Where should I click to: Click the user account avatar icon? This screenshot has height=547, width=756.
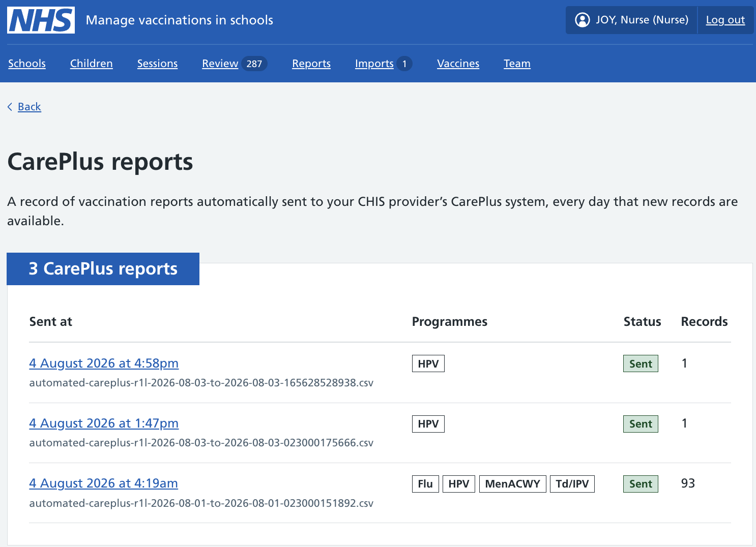[582, 20]
